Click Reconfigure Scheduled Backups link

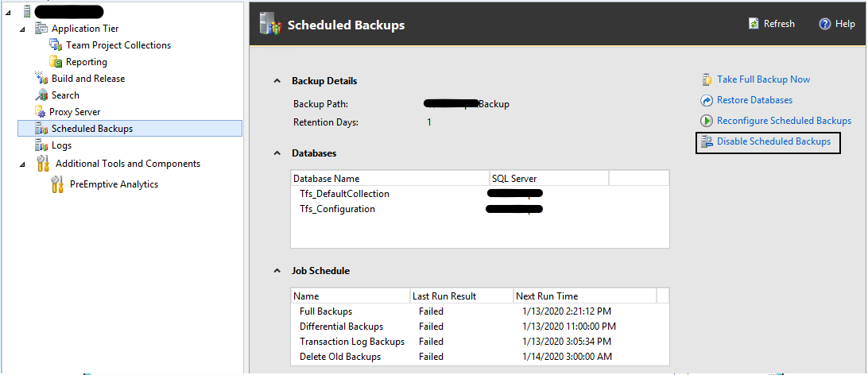(784, 121)
